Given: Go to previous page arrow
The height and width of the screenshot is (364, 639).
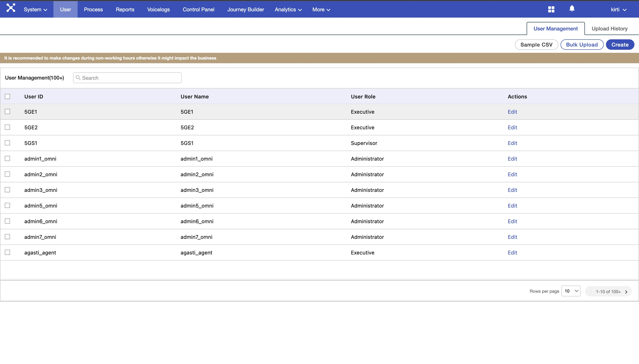Looking at the screenshot, I should [x=591, y=292].
